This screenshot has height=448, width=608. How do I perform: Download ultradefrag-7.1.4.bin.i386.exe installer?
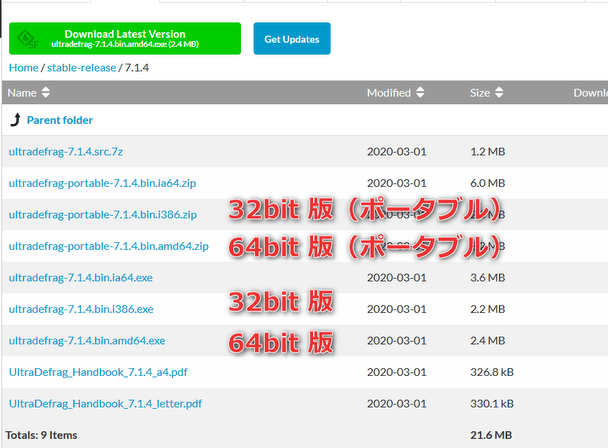click(x=81, y=309)
